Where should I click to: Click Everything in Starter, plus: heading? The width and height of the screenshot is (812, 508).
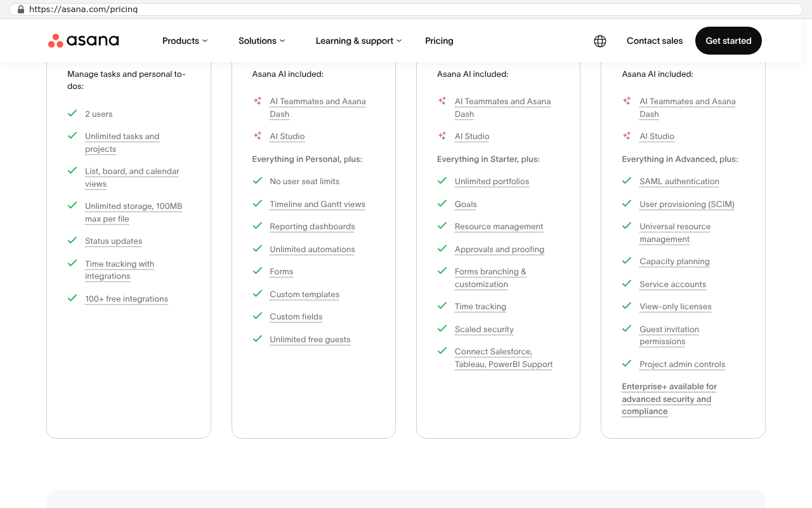pyautogui.click(x=488, y=159)
